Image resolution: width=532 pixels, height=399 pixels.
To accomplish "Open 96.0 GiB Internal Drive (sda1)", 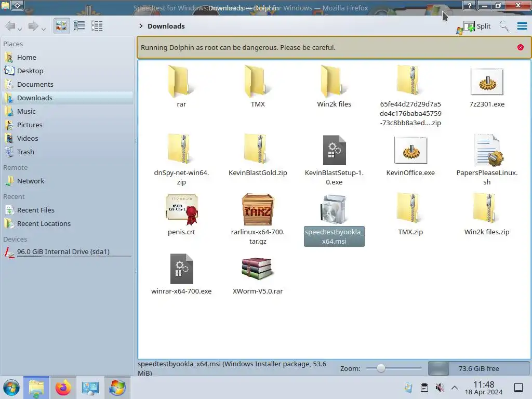I will coord(67,252).
